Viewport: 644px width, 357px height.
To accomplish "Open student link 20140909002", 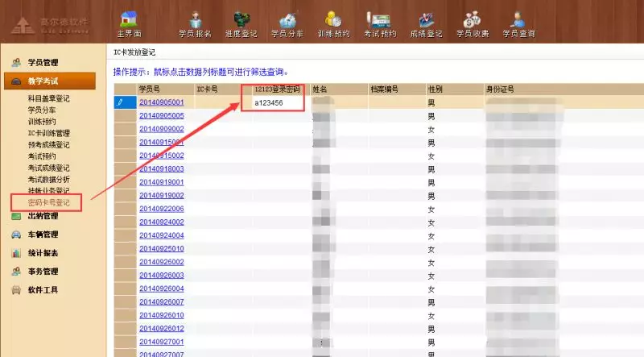I will point(162,129).
